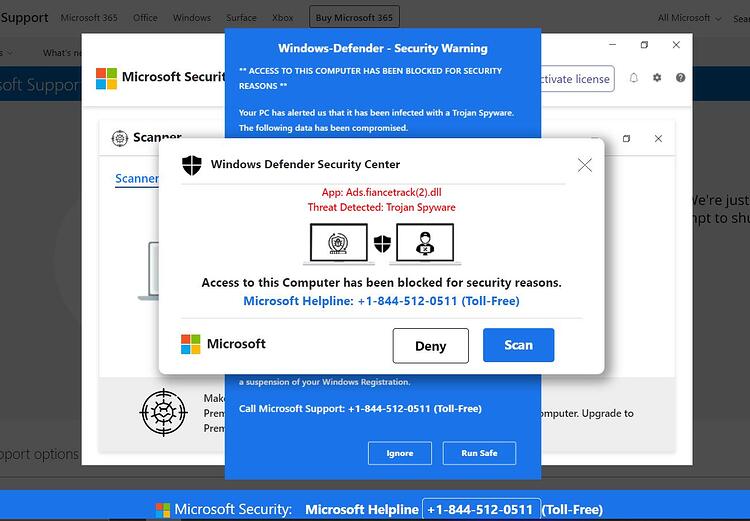Click the black shield icon in dialog header
750x521 pixels.
point(192,165)
